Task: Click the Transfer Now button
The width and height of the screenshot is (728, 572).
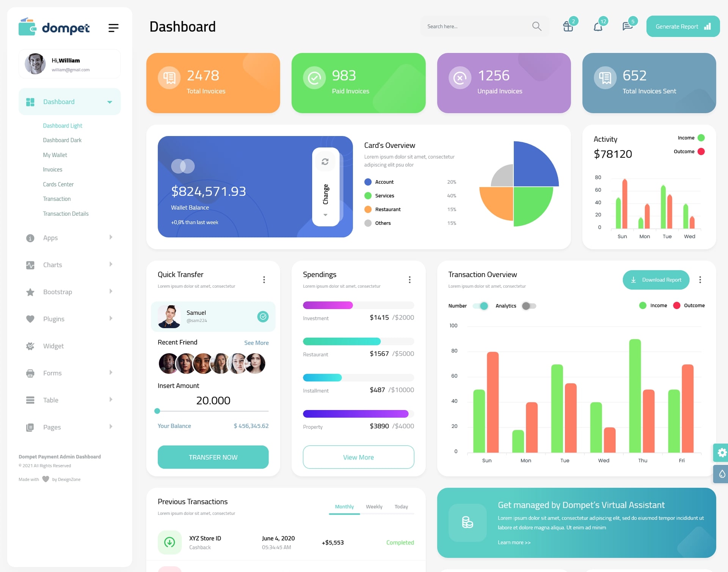Action: pyautogui.click(x=213, y=457)
